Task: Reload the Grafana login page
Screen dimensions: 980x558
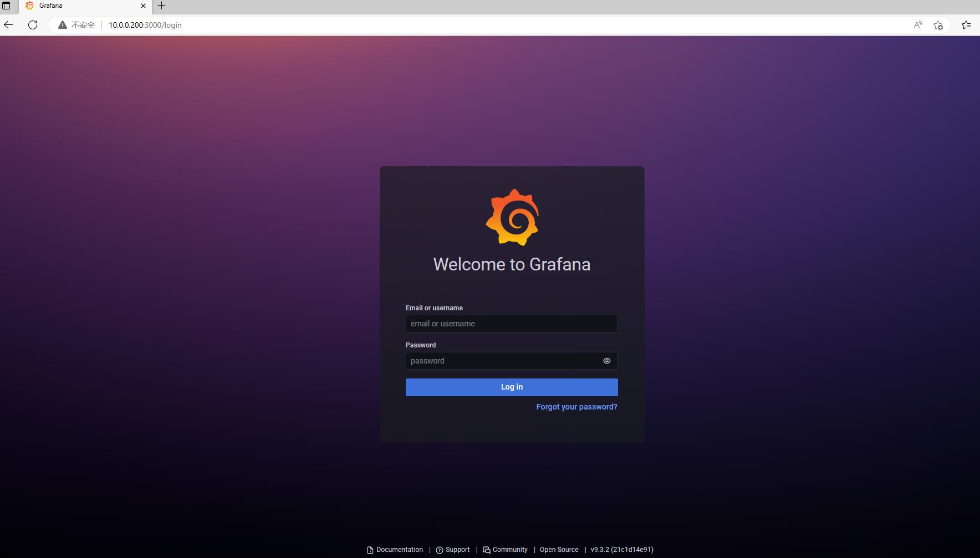Action: click(x=33, y=25)
